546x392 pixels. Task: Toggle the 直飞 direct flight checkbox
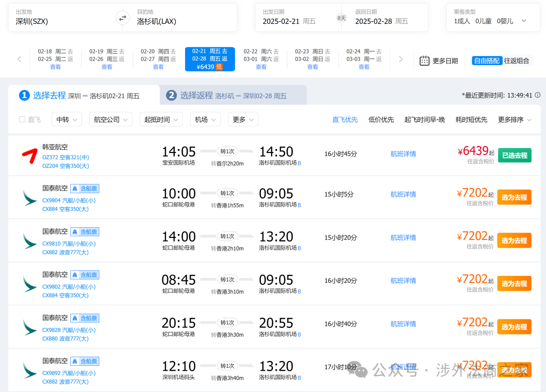[x=22, y=119]
